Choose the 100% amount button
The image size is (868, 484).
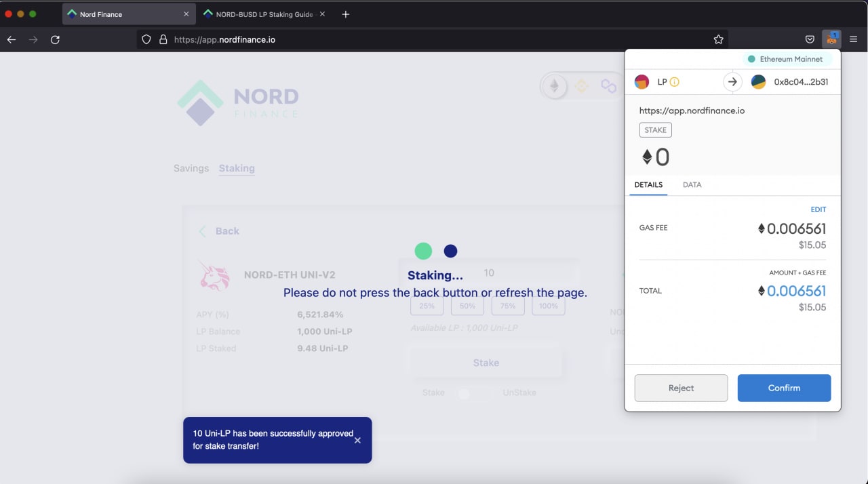549,306
